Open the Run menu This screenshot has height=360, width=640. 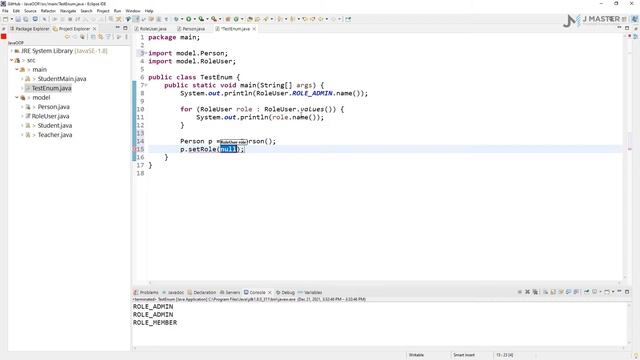118,11
